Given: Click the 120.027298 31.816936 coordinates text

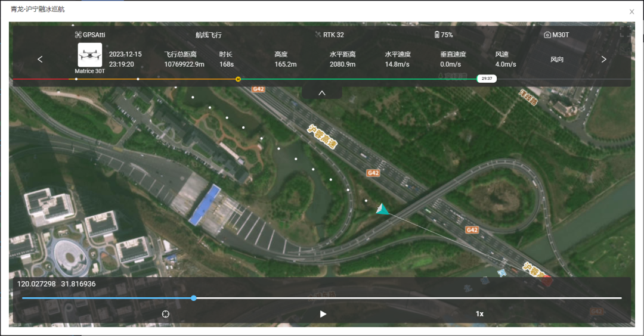Looking at the screenshot, I should pos(57,284).
